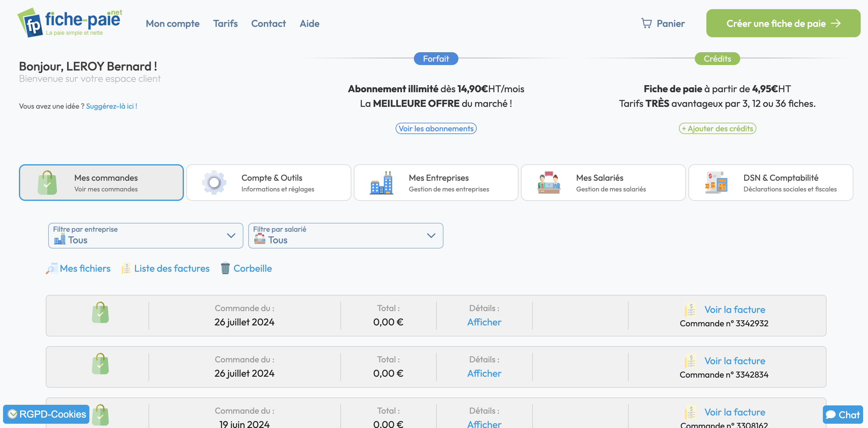Click the greeting "Bonjour, LEROY Bernard !"
This screenshot has height=428, width=868.
point(88,67)
